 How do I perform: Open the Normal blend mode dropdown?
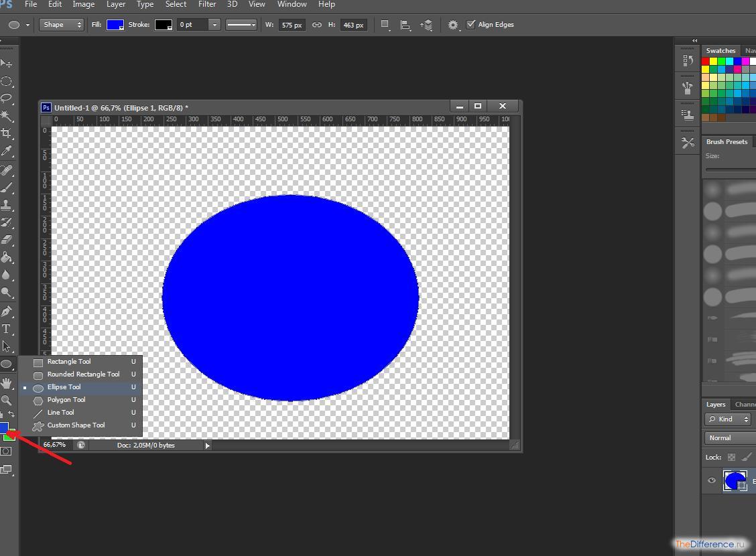point(729,437)
